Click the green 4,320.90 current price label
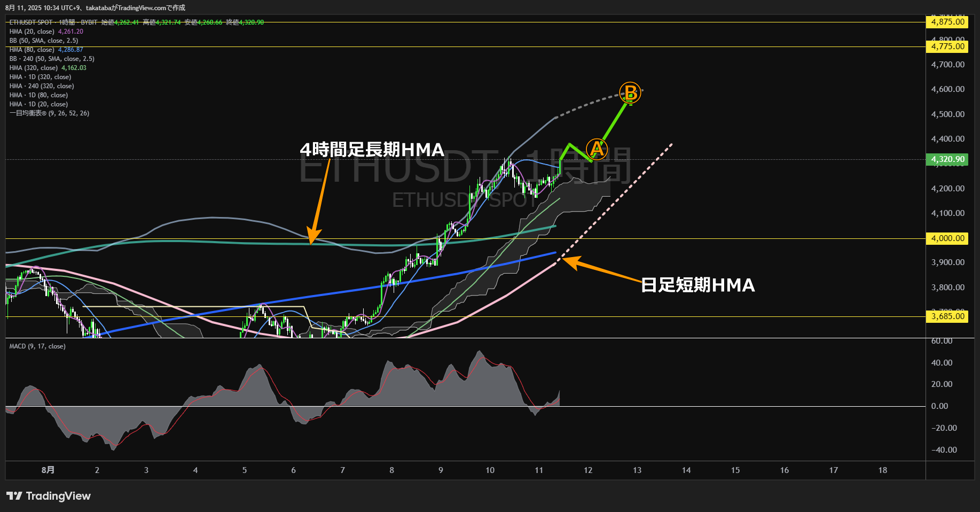The height and width of the screenshot is (512, 980). 947,159
